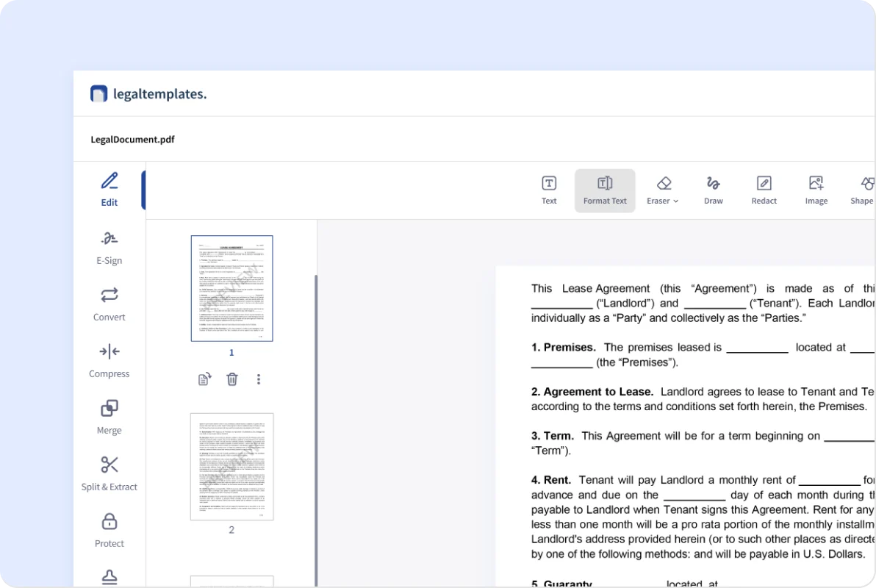Select the Text tool
Viewport: 876px width, 588px height.
point(549,190)
